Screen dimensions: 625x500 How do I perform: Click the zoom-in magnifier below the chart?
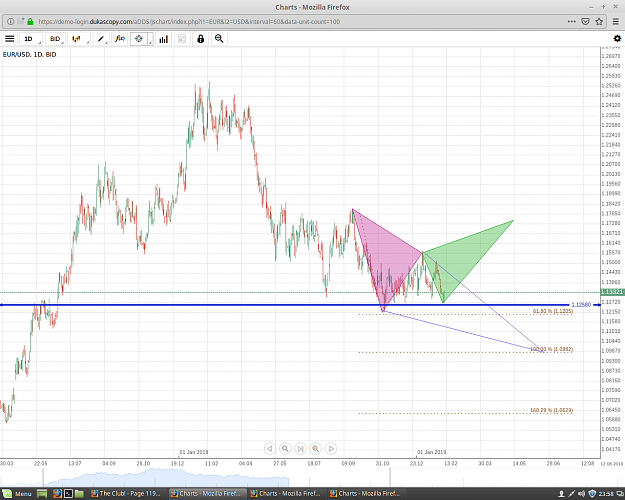(315, 449)
